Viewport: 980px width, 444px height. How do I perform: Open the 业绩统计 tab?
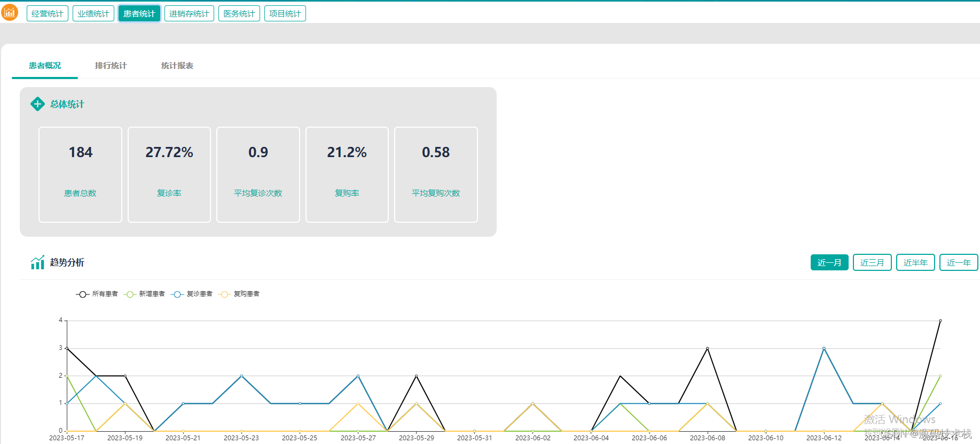coord(93,13)
